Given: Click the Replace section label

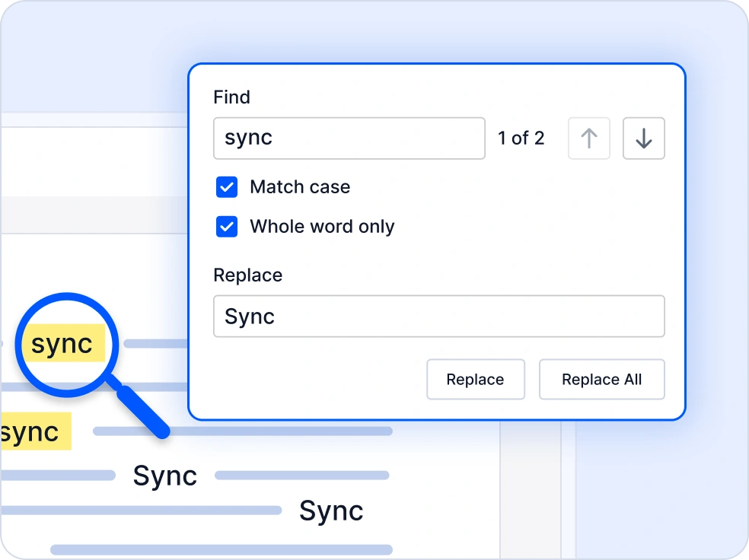Looking at the screenshot, I should click(x=247, y=275).
